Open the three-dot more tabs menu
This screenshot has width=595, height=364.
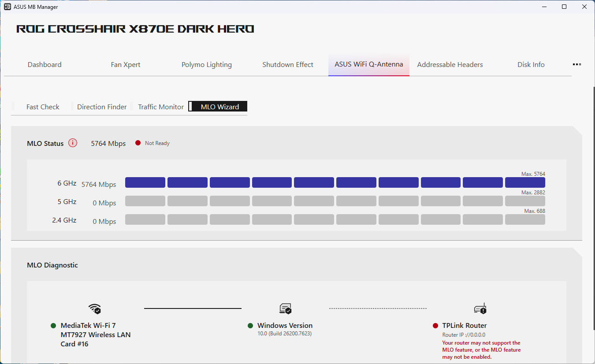[x=576, y=64]
